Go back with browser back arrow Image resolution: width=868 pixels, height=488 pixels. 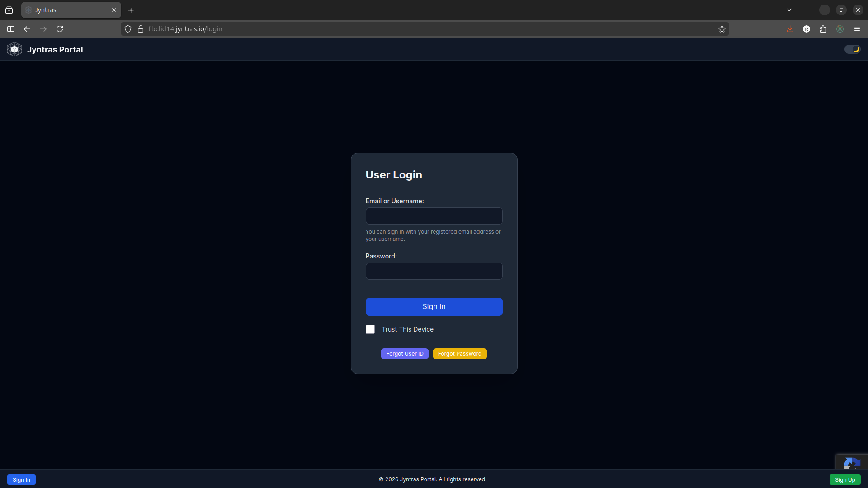(27, 29)
